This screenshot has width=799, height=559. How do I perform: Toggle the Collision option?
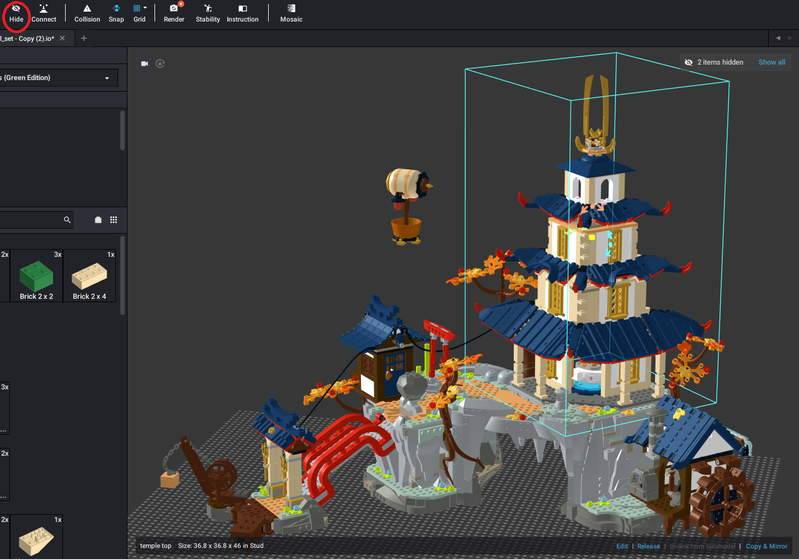87,13
